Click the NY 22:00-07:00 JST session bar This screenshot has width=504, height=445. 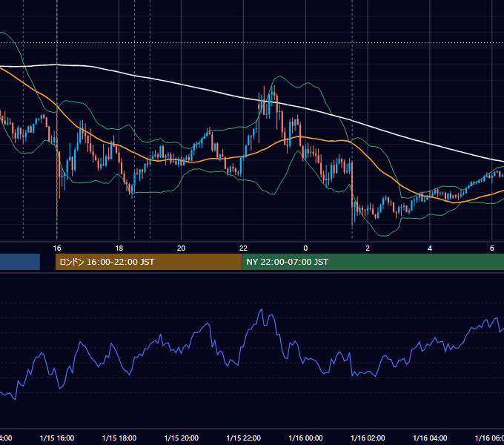pyautogui.click(x=373, y=262)
